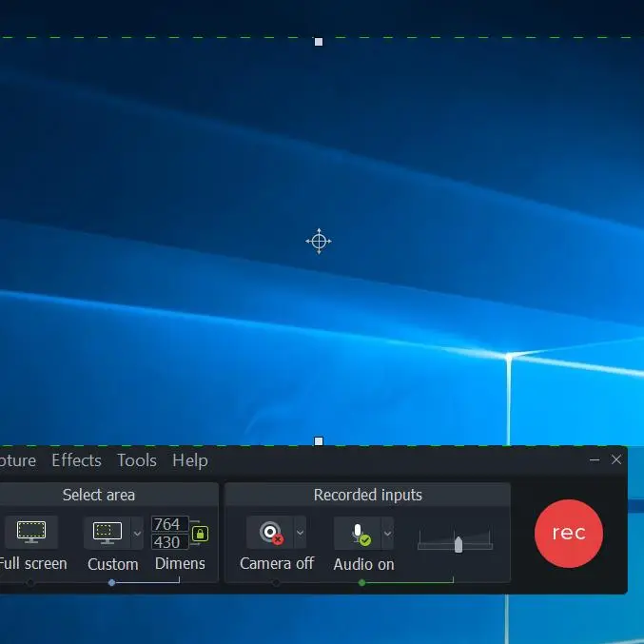Click the Audio on label
The width and height of the screenshot is (644, 644).
click(x=364, y=564)
